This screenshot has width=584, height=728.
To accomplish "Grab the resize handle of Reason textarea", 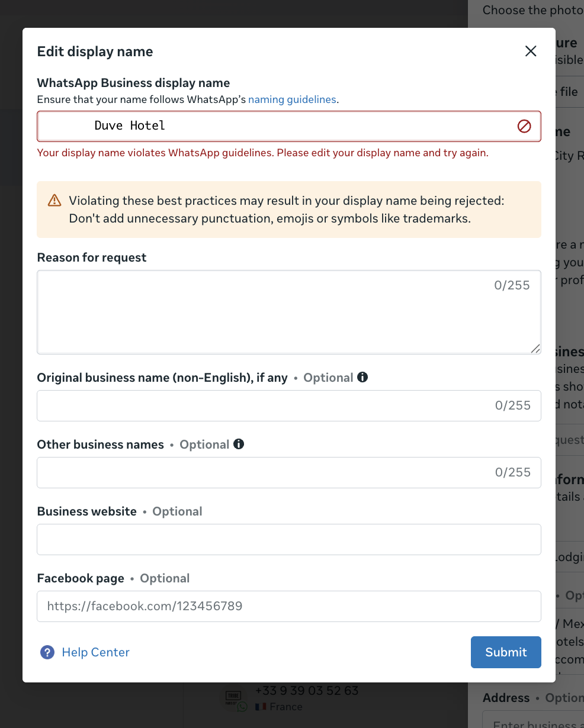I will (x=535, y=349).
